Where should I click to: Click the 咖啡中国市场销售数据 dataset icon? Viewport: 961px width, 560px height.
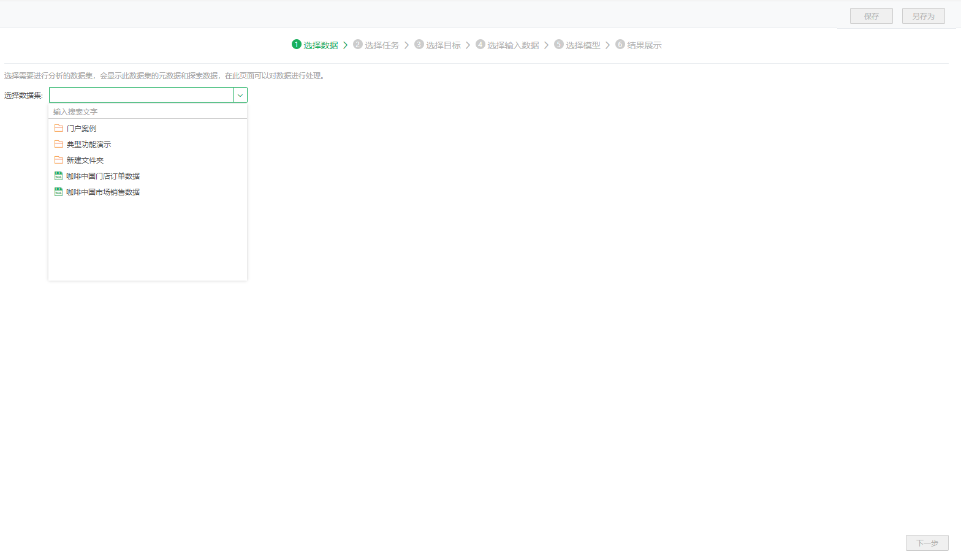pos(59,192)
